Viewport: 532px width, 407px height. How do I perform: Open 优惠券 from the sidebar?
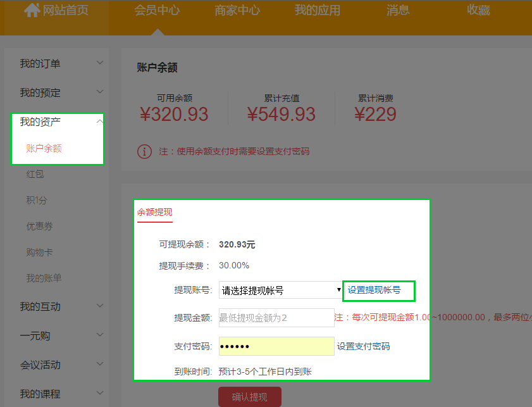[x=39, y=226]
